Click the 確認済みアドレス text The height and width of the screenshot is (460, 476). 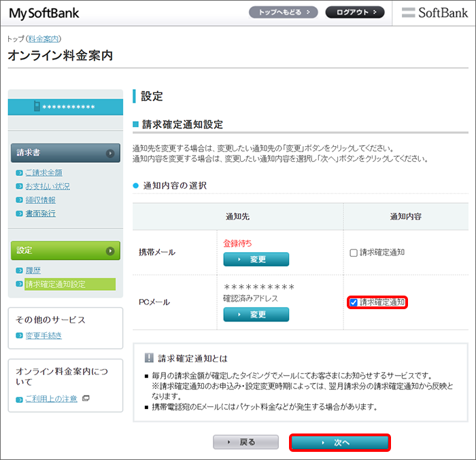pyautogui.click(x=251, y=298)
